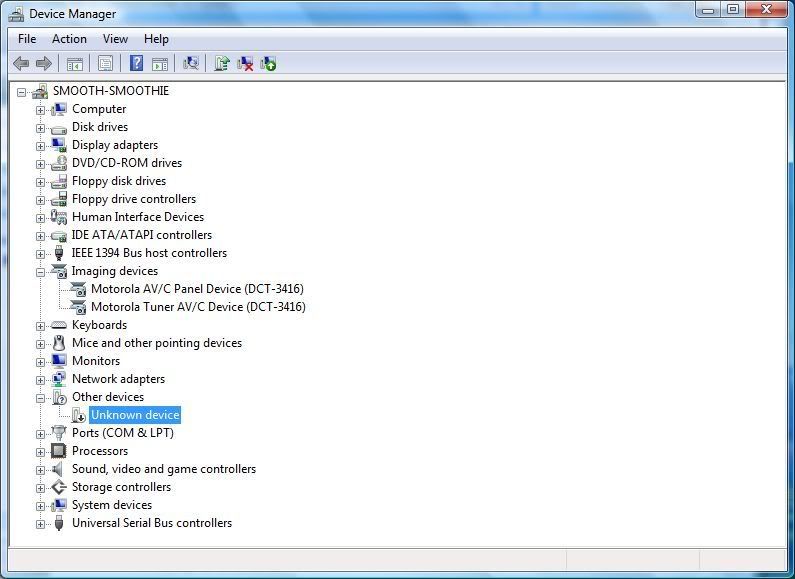The width and height of the screenshot is (795, 579).
Task: Toggle the Show/Hide Console Tree toolbar icon
Action: pyautogui.click(x=75, y=64)
